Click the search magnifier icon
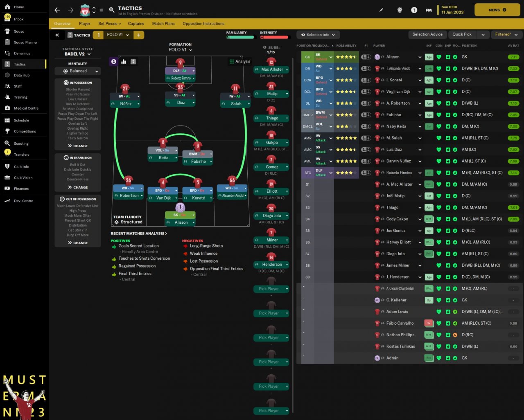The width and height of the screenshot is (524, 420). click(x=112, y=10)
